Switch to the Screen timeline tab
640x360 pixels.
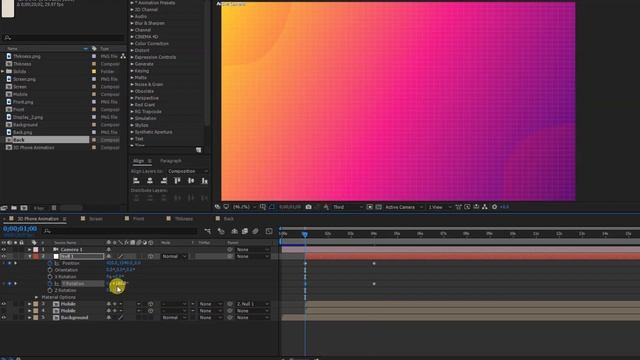[96, 219]
